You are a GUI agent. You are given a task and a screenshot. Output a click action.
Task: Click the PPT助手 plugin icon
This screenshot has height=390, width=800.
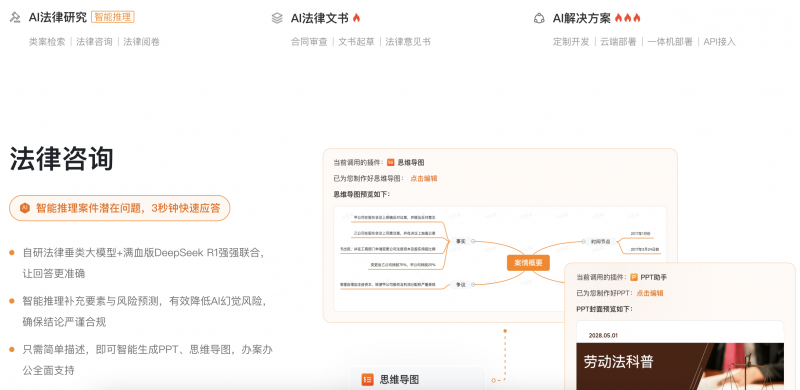click(x=634, y=277)
